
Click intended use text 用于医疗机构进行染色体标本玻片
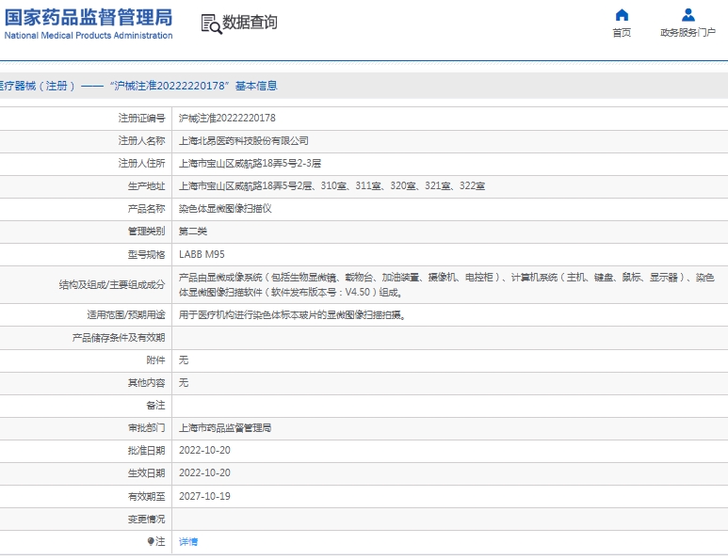click(292, 315)
